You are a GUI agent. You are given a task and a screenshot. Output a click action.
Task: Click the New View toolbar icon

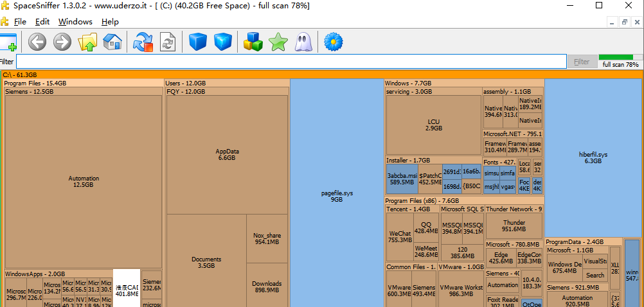tap(8, 42)
